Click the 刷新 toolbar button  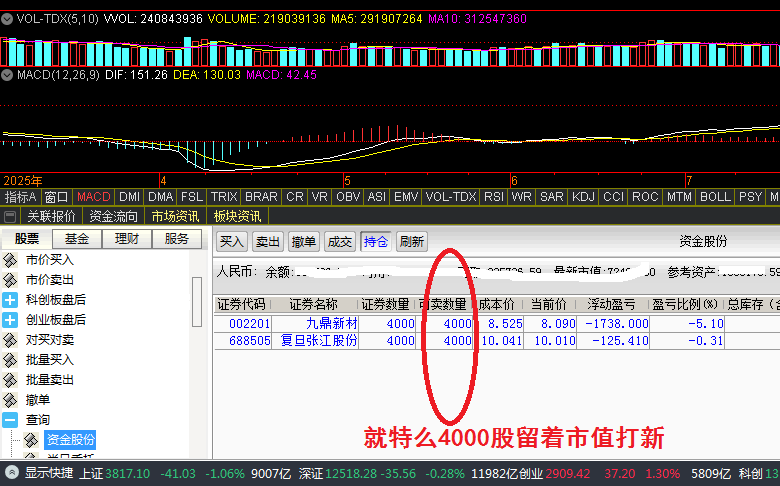(412, 242)
